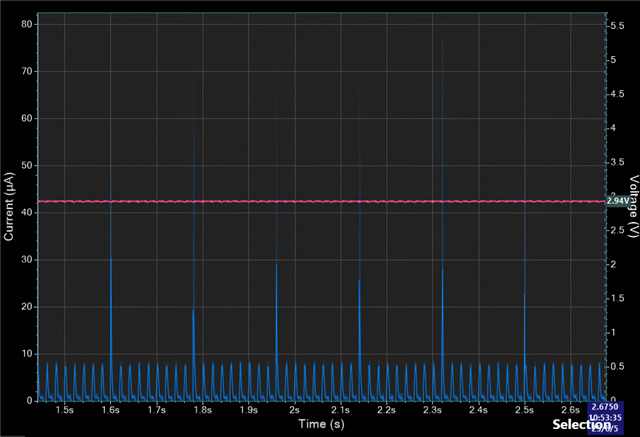
Task: Click the 1.8s time axis label
Action: click(x=202, y=410)
